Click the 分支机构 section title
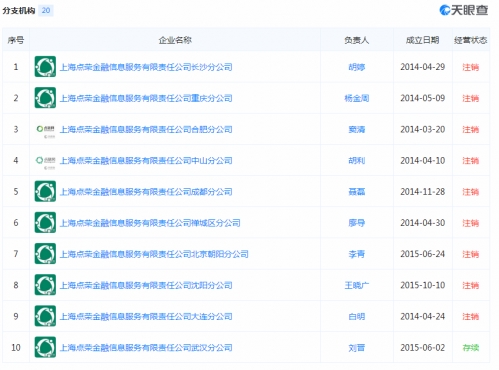499x370 pixels. click(x=19, y=10)
